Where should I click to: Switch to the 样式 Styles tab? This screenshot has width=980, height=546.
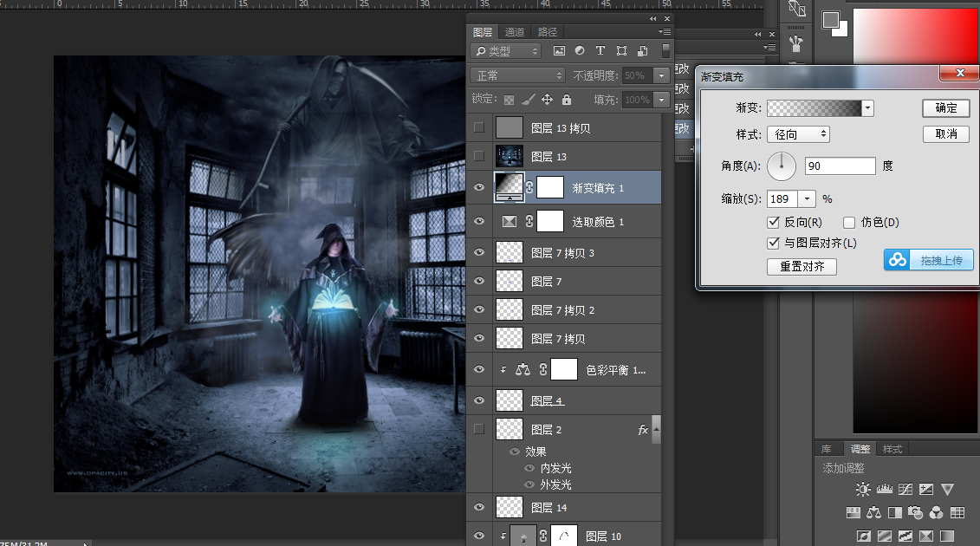tap(892, 449)
